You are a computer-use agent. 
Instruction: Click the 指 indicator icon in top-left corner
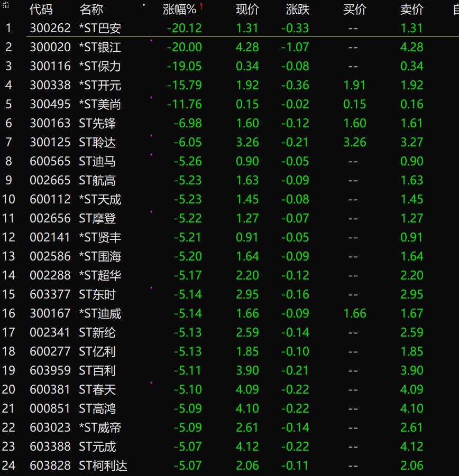pos(5,5)
